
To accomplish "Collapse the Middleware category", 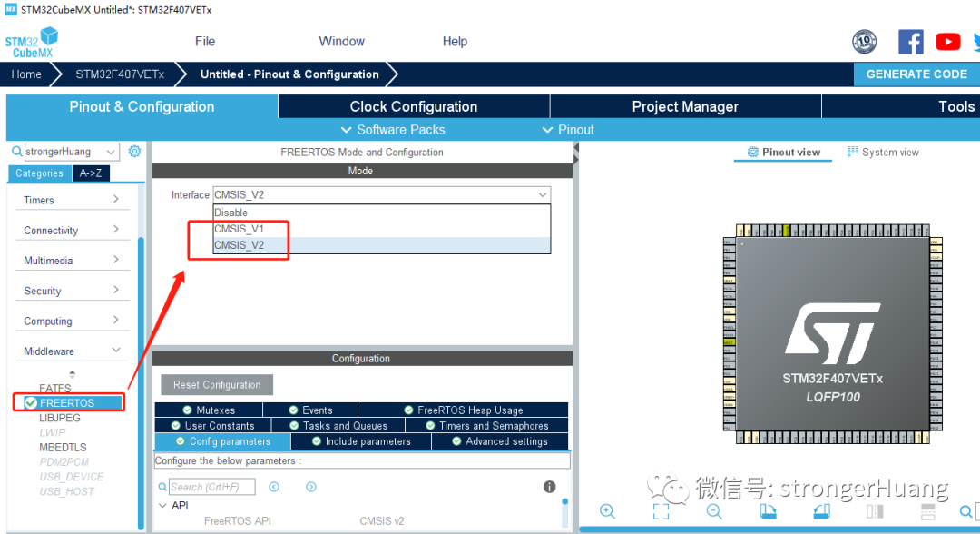I will 72,351.
